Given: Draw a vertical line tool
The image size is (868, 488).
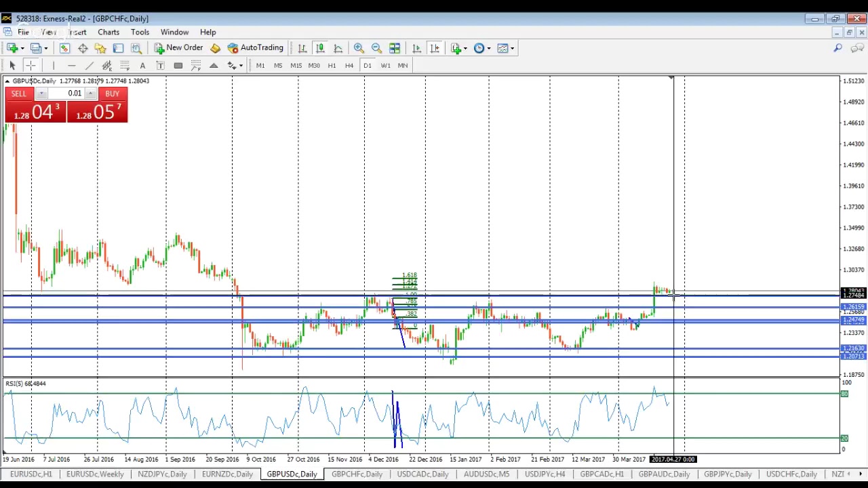Looking at the screenshot, I should (54, 66).
